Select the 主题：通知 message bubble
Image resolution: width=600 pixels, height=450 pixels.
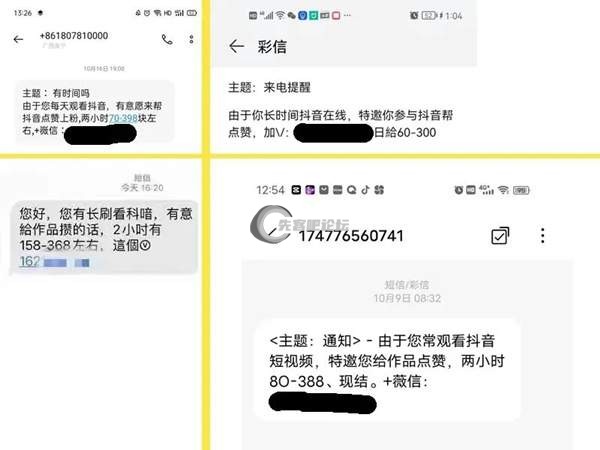pos(388,370)
